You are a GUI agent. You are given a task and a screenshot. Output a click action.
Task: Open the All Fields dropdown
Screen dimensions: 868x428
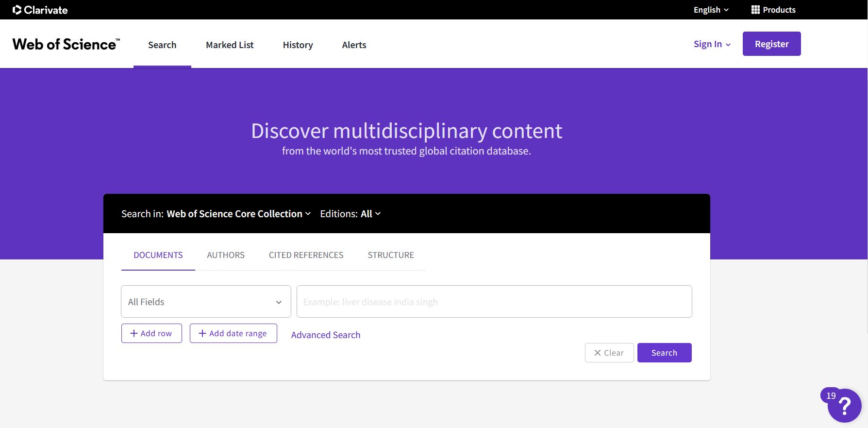[x=206, y=302]
